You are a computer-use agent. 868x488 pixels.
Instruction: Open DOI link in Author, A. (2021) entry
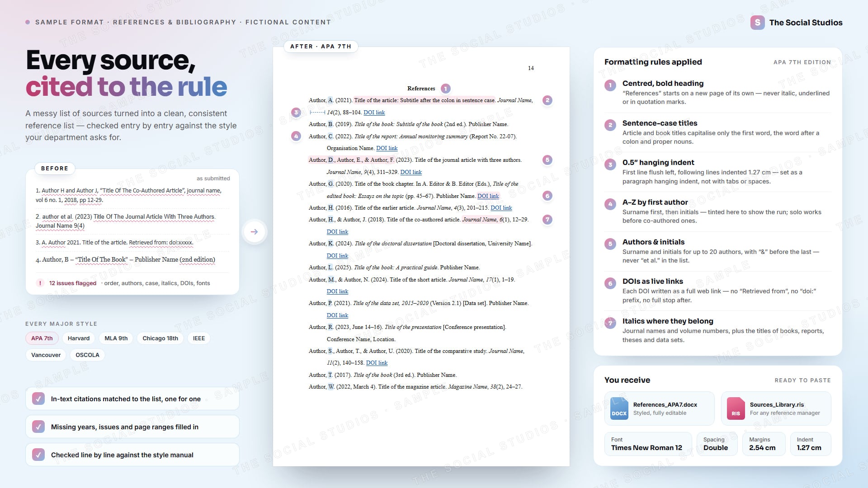tap(374, 113)
